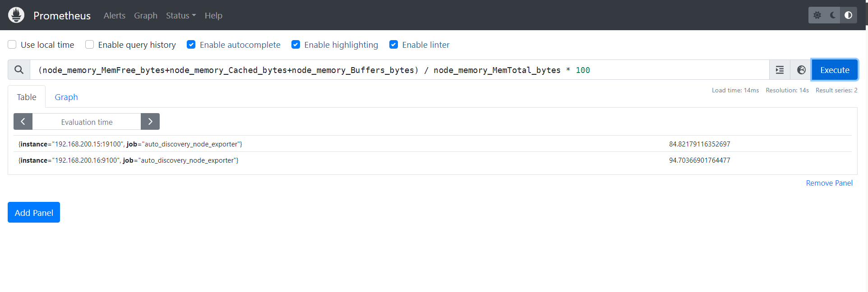The image size is (868, 292).
Task: Click the Load time: 14ms text
Action: 735,90
